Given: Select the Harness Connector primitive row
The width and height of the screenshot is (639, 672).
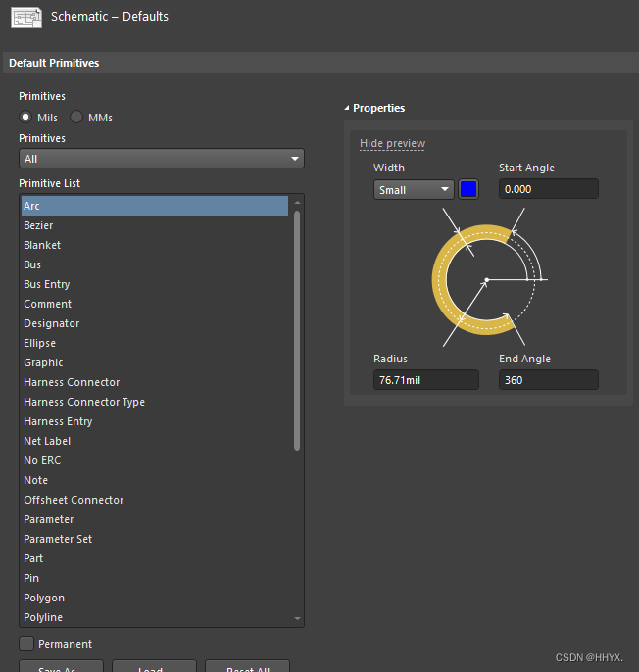Looking at the screenshot, I should click(x=155, y=382).
